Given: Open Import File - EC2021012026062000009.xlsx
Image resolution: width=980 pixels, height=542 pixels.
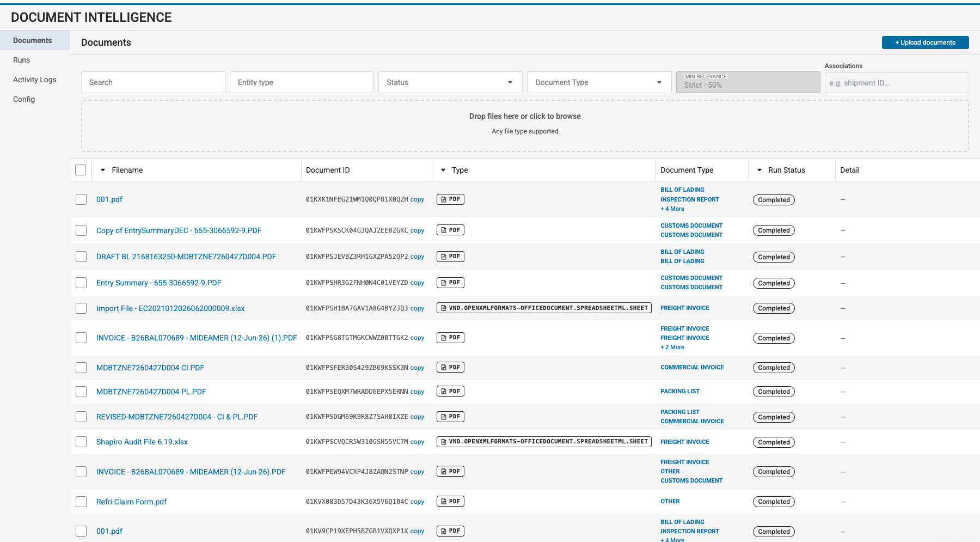Looking at the screenshot, I should point(170,308).
